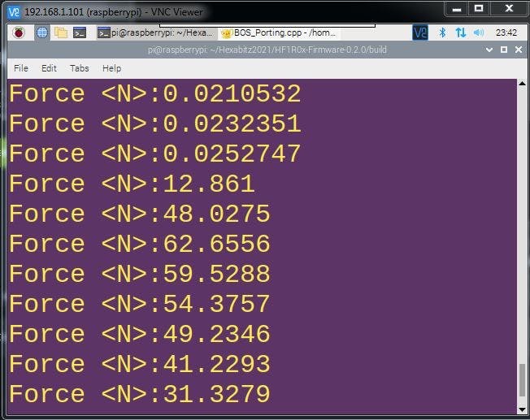
Task: Click the line reading 31.3279
Action: [140, 394]
